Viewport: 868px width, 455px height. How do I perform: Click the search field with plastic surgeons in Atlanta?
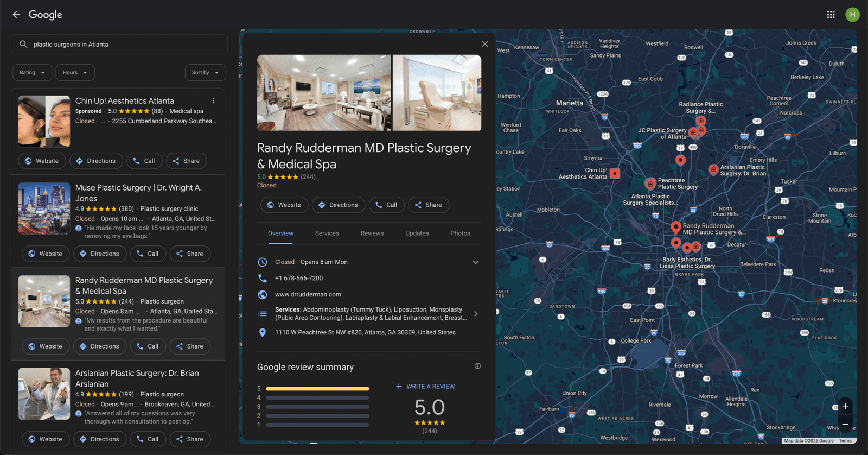click(119, 45)
